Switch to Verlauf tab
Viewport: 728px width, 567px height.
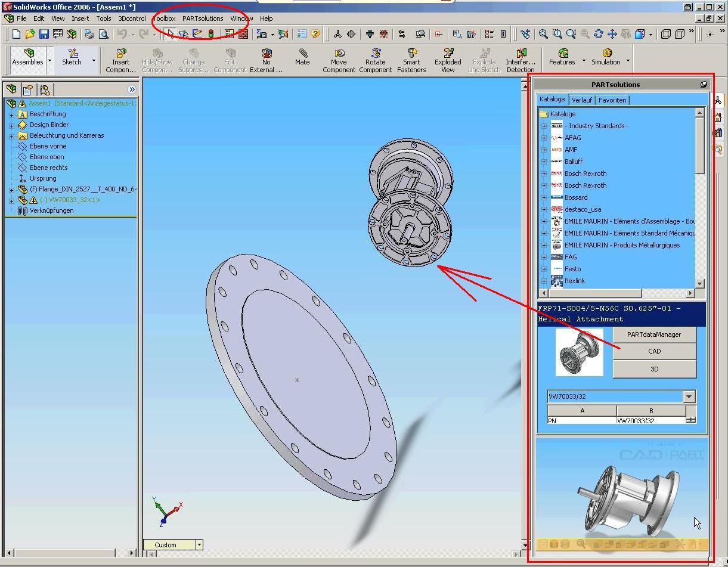[582, 100]
